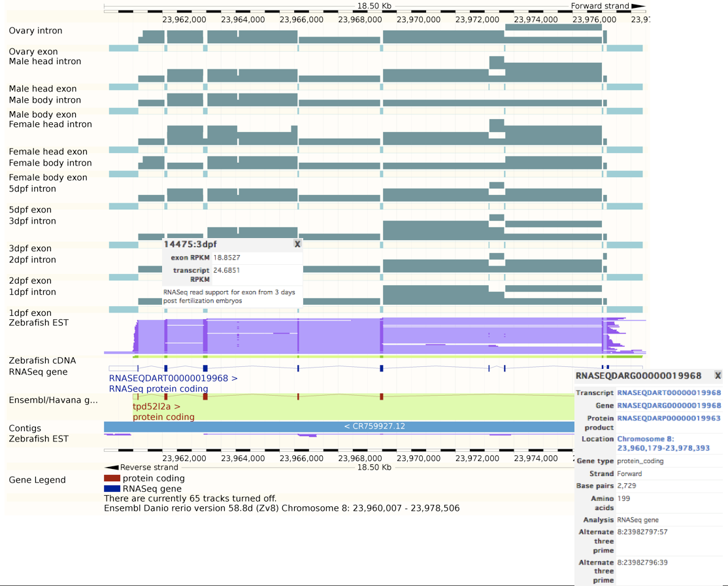Image resolution: width=728 pixels, height=586 pixels.
Task: Click a dark blue exon on RNASeq gene track
Action: 205,368
